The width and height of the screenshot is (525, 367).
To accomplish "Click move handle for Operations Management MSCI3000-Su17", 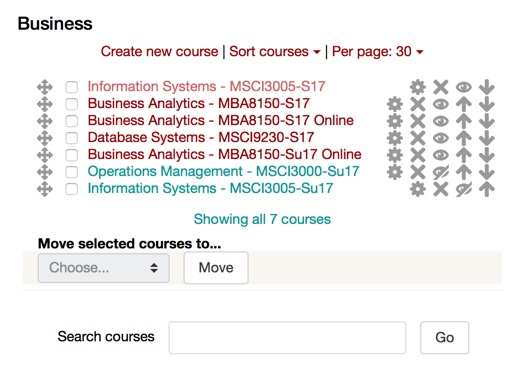I will click(45, 172).
